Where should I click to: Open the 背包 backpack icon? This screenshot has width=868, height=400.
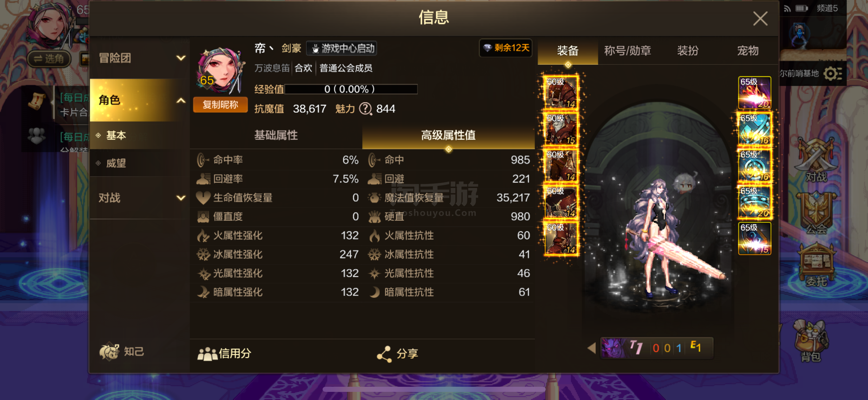point(812,341)
